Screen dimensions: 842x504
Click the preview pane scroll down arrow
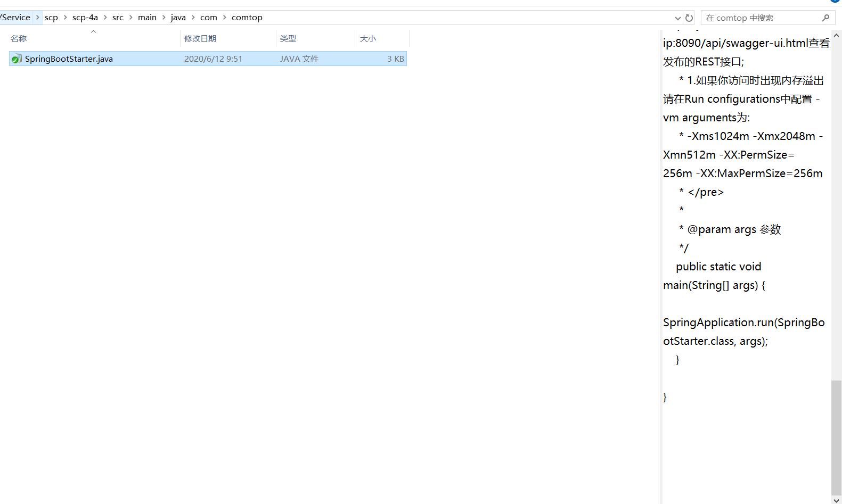836,500
